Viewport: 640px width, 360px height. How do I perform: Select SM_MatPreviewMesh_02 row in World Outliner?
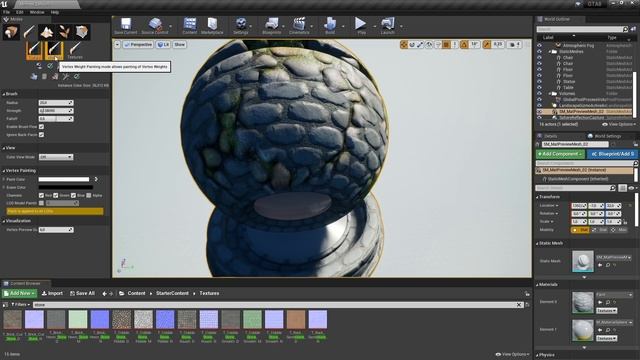[584, 111]
